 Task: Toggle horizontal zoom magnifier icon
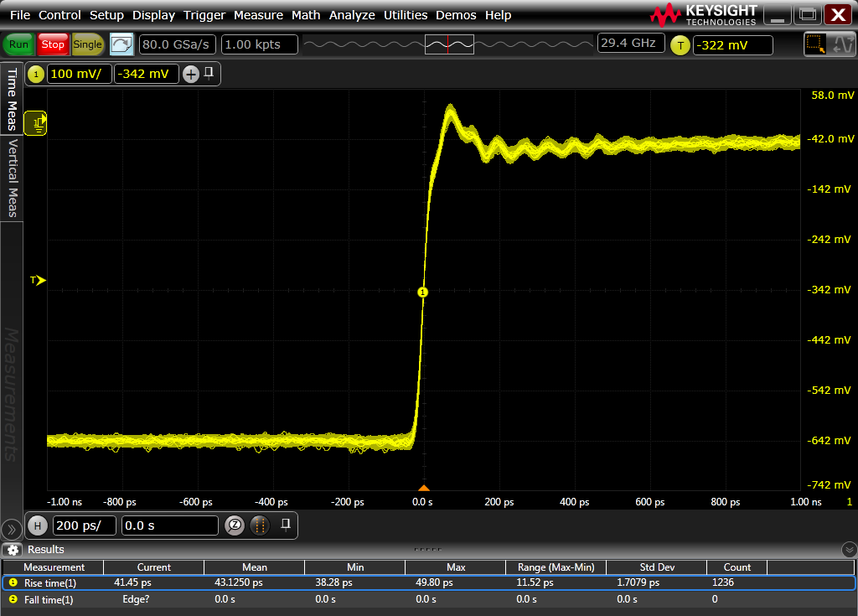(x=235, y=525)
